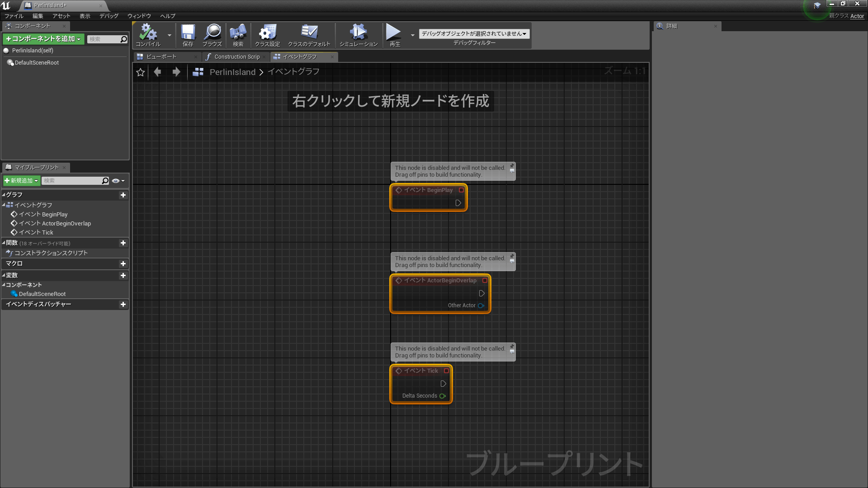Expand the 変数 section
This screenshot has height=488, width=868.
4,275
